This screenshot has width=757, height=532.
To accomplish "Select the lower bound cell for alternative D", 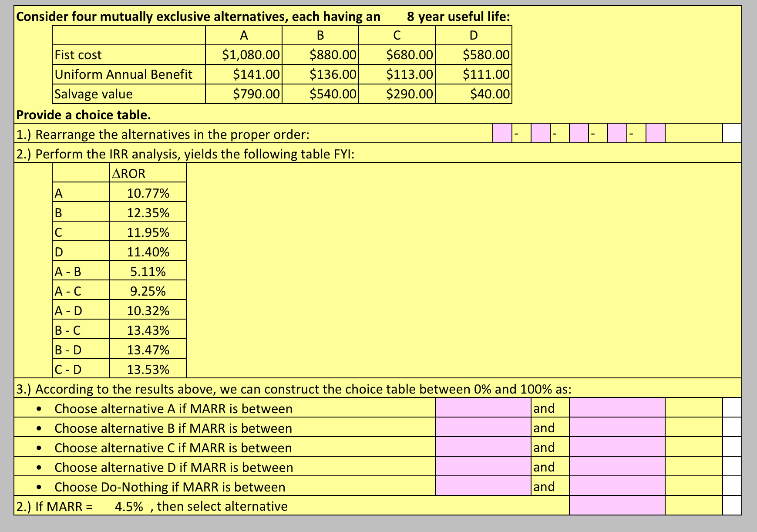I will click(x=483, y=467).
